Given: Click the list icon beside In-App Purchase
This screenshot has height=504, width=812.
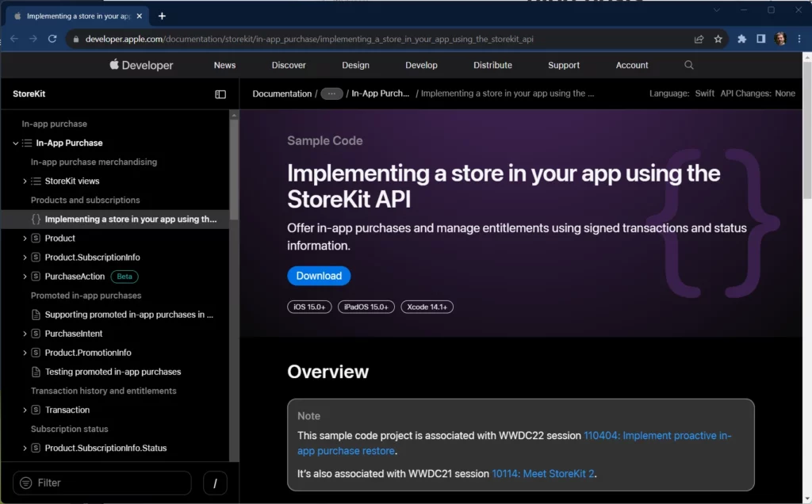Looking at the screenshot, I should click(27, 143).
